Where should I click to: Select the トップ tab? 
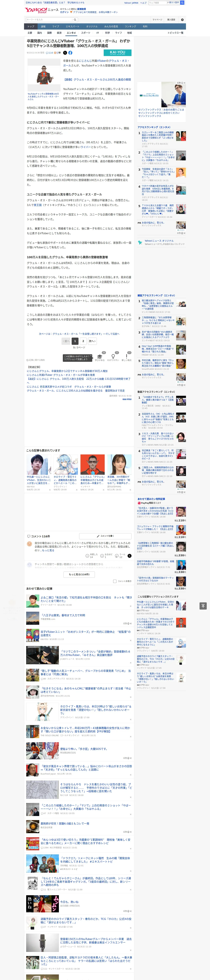pos(31,27)
